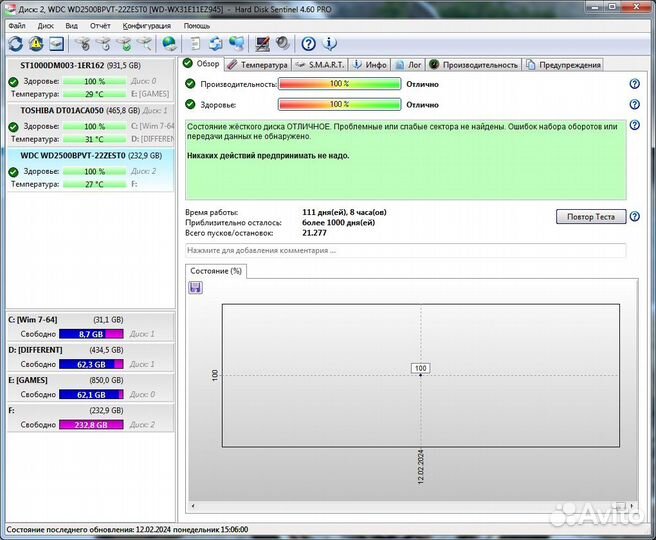Image resolution: width=656 pixels, height=540 pixels.
Task: Select the ST1000DM003-1ER162 disk entry
Action: click(68, 65)
